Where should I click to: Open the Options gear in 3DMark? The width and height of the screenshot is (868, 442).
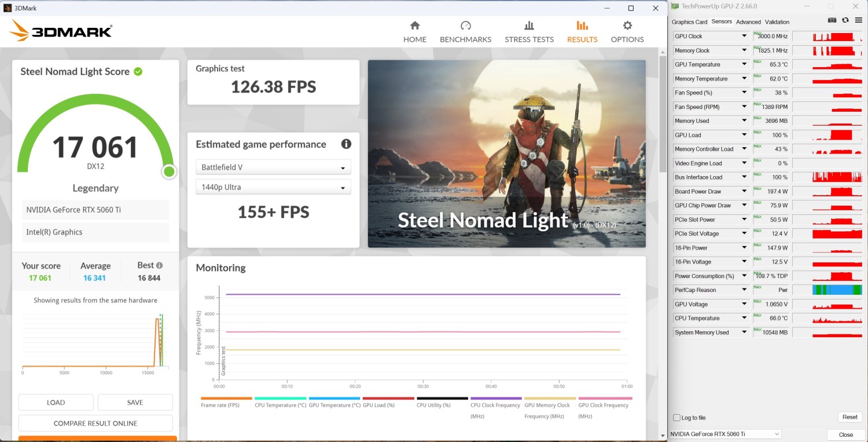(x=627, y=32)
